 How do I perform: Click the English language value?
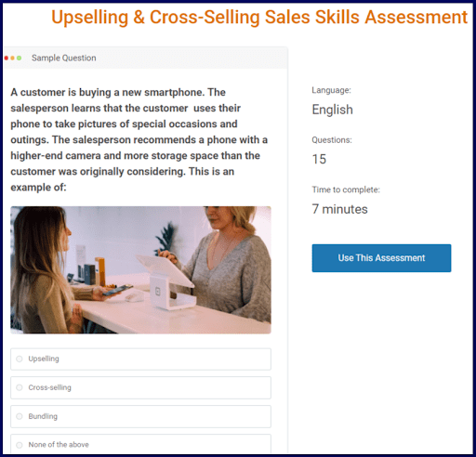332,110
